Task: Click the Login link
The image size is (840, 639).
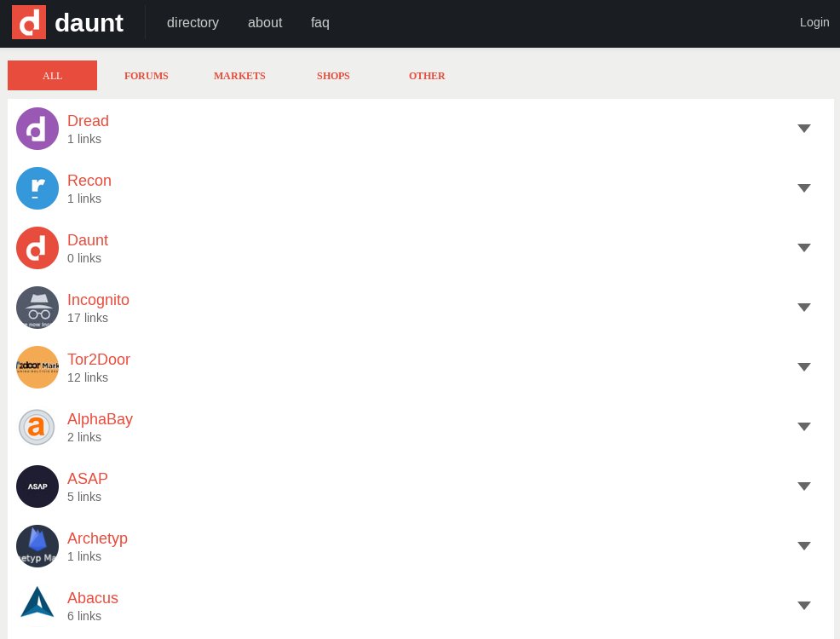Action: pos(814,22)
